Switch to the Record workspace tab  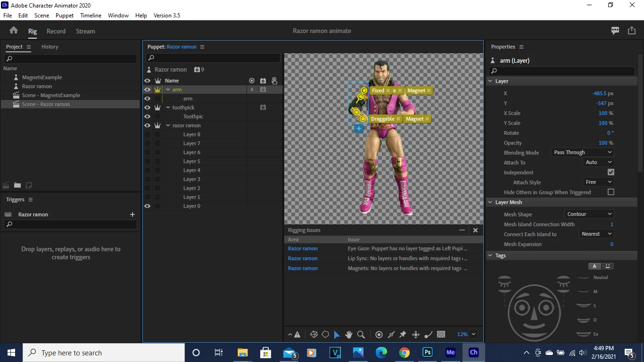tap(56, 31)
